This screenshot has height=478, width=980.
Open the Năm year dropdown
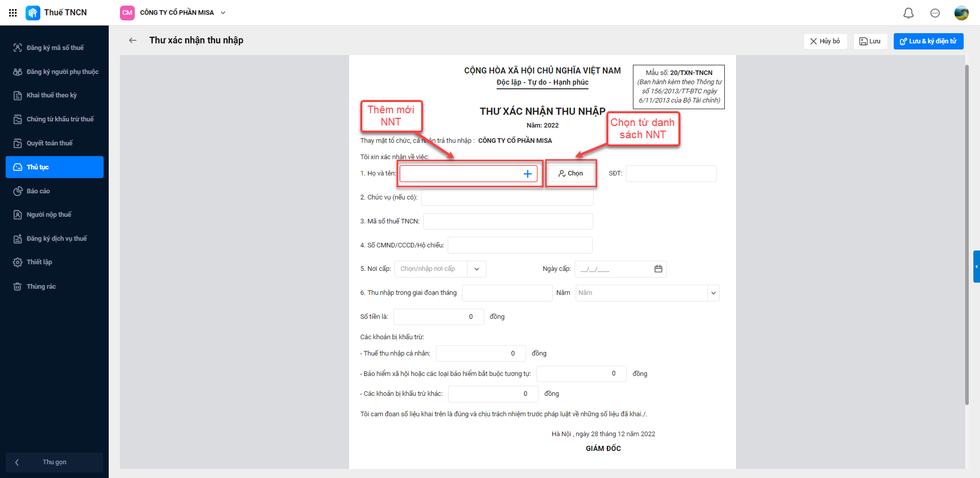(713, 293)
